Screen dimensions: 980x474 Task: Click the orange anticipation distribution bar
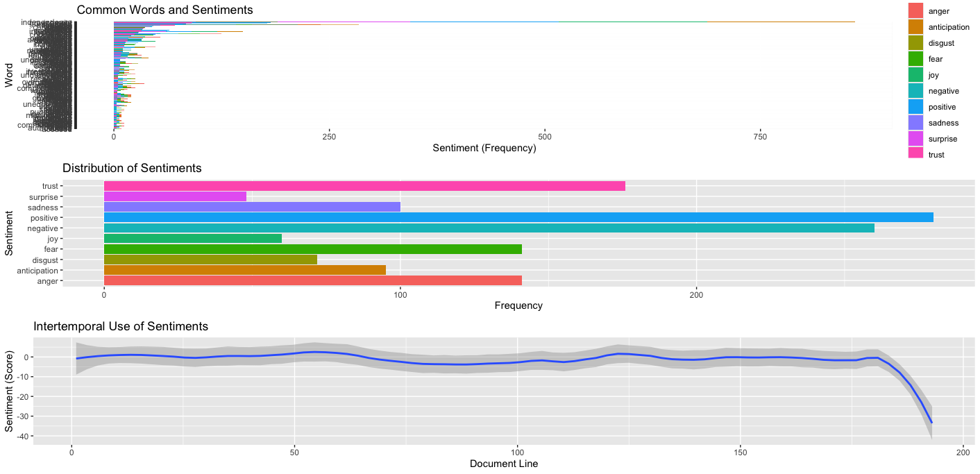(244, 271)
